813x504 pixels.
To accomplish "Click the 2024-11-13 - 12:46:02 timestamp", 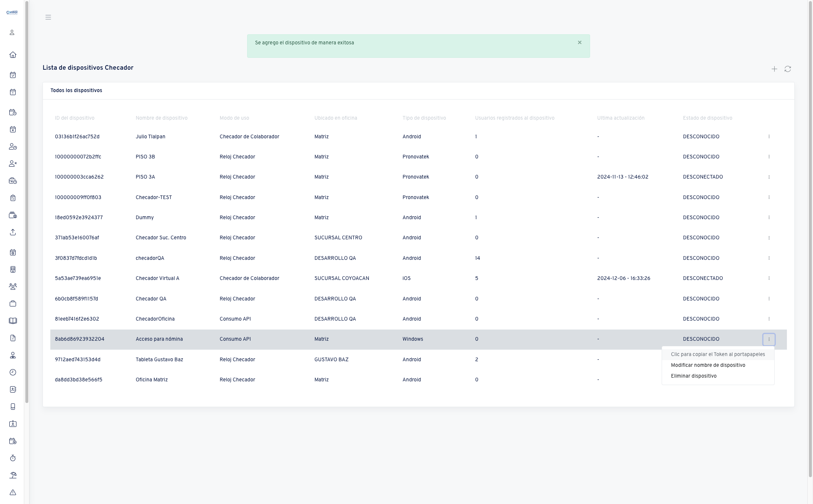I will [623, 177].
